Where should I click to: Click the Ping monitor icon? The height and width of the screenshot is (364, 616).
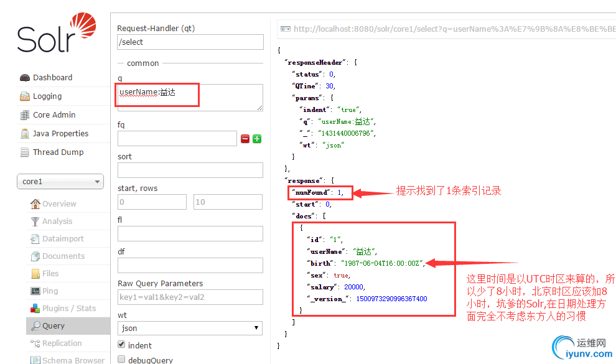pos(35,291)
